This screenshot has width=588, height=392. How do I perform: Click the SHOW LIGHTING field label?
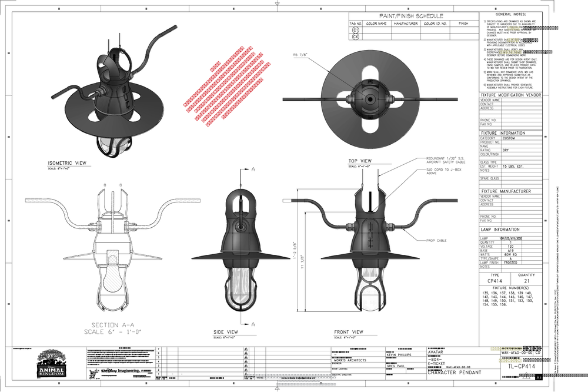pyautogui.click(x=340, y=369)
